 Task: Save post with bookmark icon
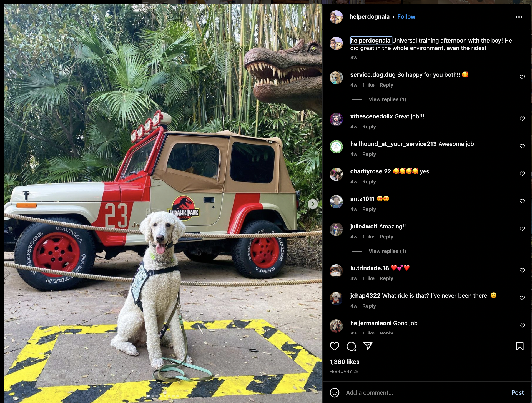(x=520, y=346)
